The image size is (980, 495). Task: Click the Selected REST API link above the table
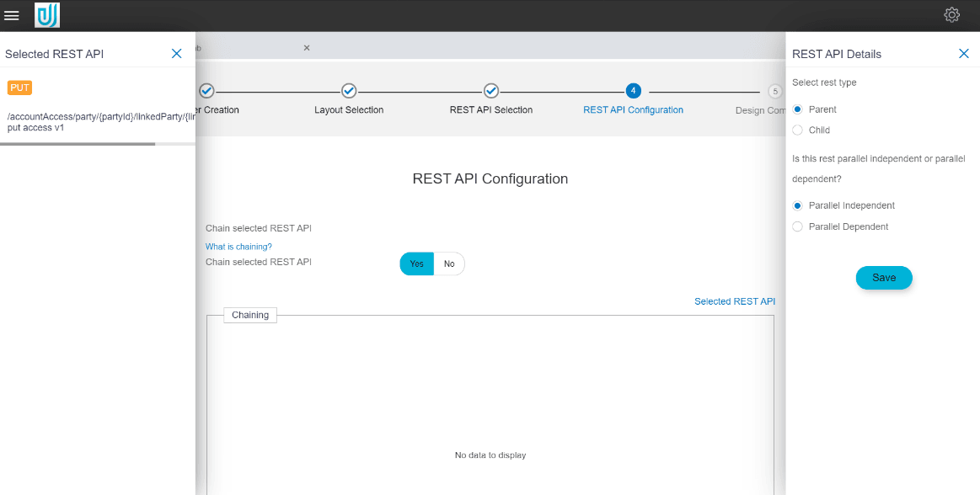tap(734, 301)
